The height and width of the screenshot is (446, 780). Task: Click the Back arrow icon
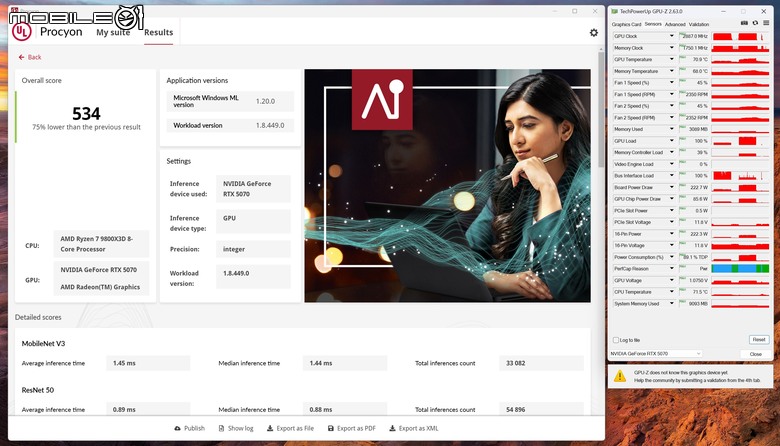(x=21, y=57)
